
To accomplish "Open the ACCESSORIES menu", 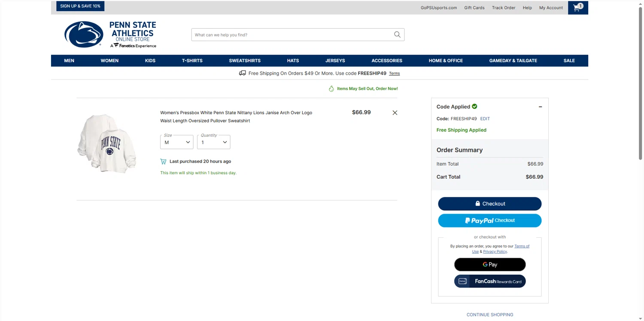I will click(x=387, y=61).
